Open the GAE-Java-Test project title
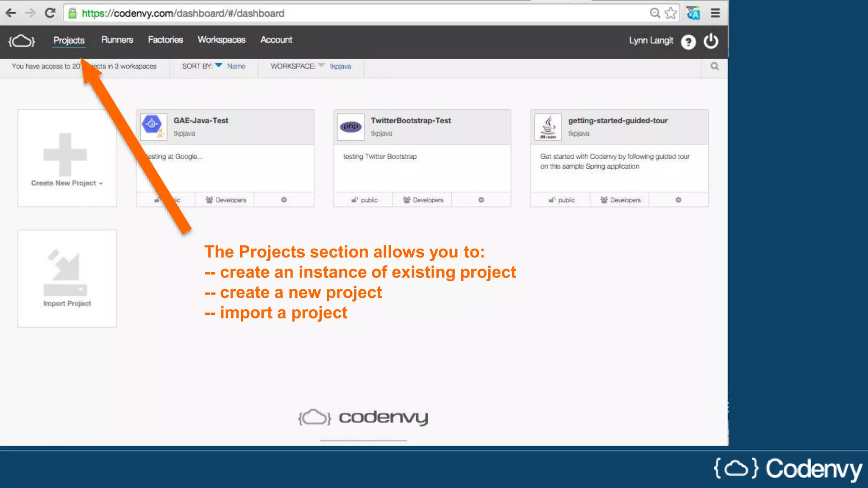Image resolution: width=868 pixels, height=488 pixels. click(201, 120)
